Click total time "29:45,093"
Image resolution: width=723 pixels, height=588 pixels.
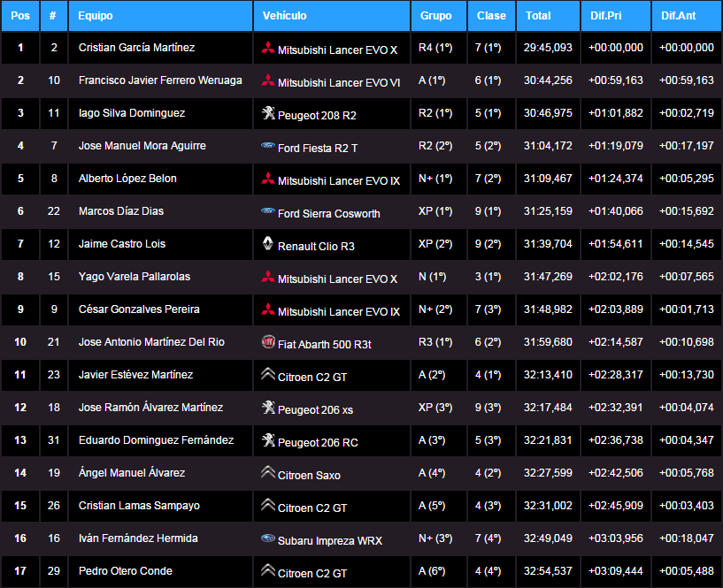point(548,48)
